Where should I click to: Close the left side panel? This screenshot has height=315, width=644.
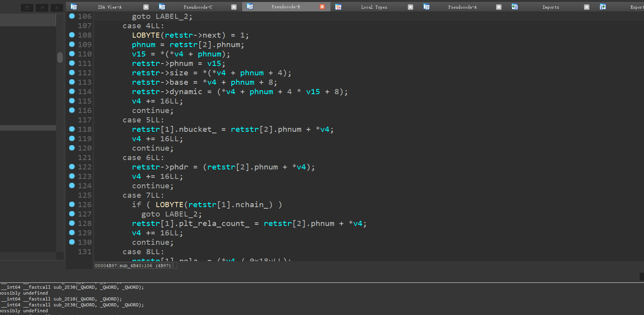(57, 7)
